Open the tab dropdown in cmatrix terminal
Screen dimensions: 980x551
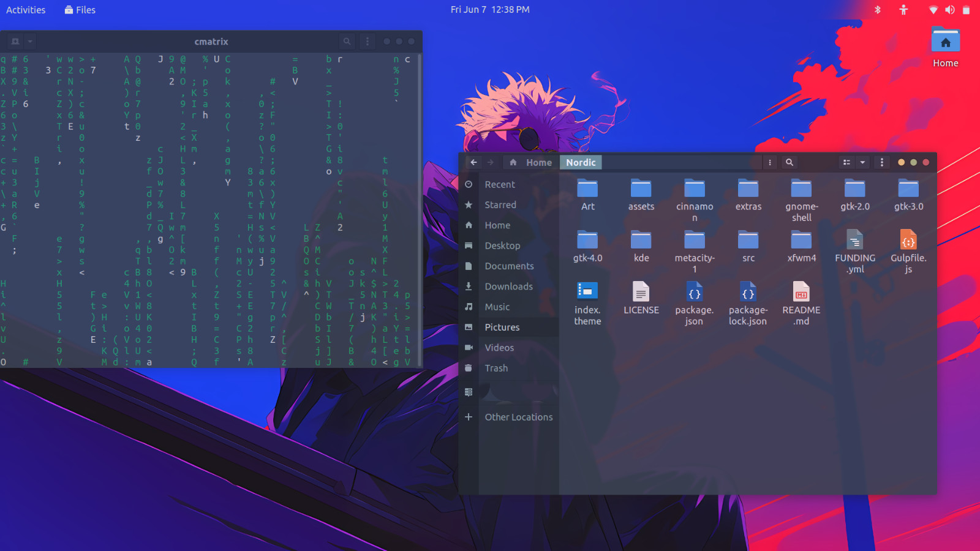click(30, 42)
